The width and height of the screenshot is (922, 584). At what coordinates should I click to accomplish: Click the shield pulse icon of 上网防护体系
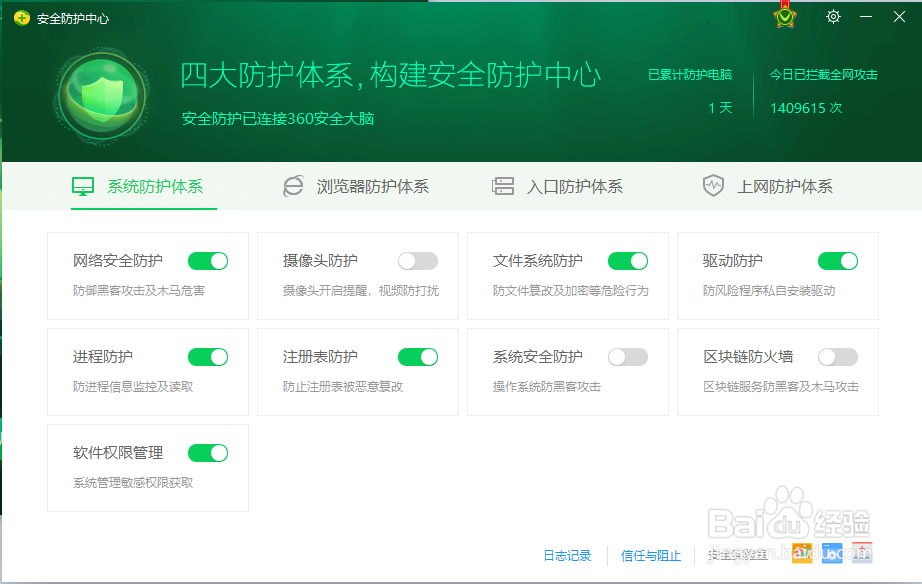click(x=713, y=186)
